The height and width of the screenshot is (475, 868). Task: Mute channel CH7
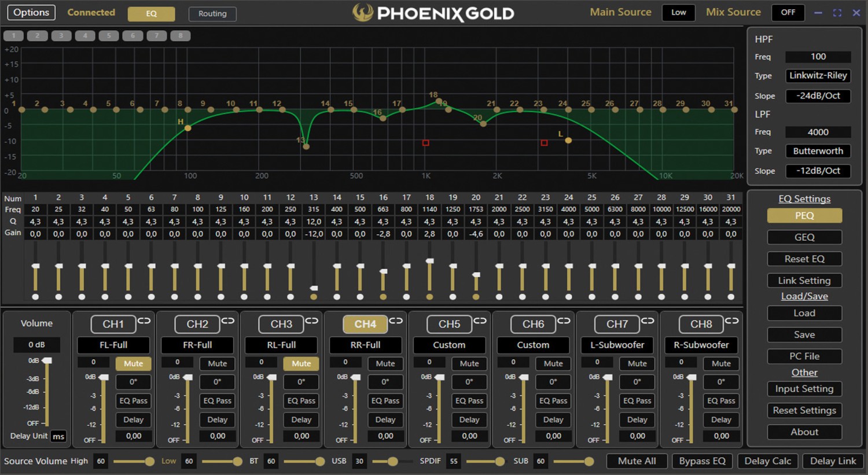(637, 363)
